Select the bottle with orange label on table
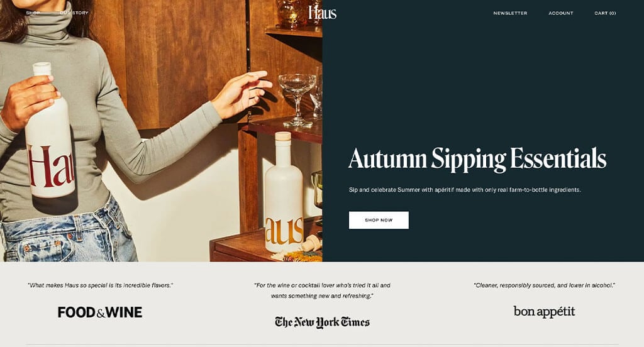Screen dimensions: 644x347 [284, 193]
